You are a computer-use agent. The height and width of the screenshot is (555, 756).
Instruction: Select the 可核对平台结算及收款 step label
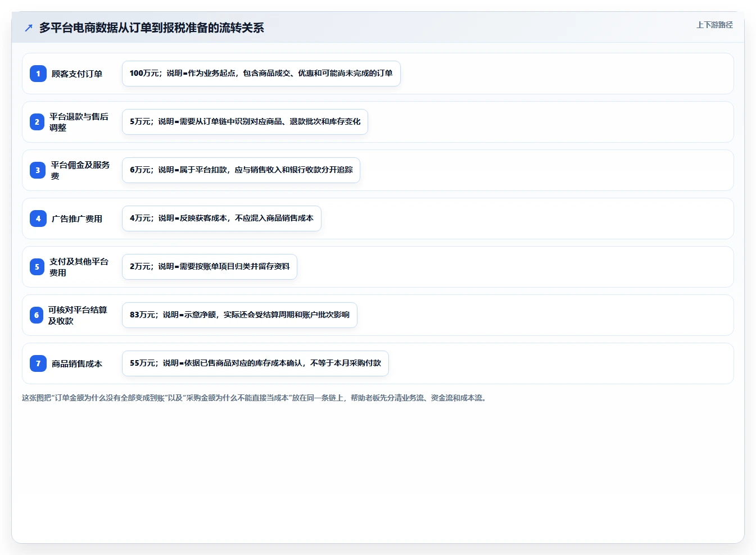(x=78, y=315)
